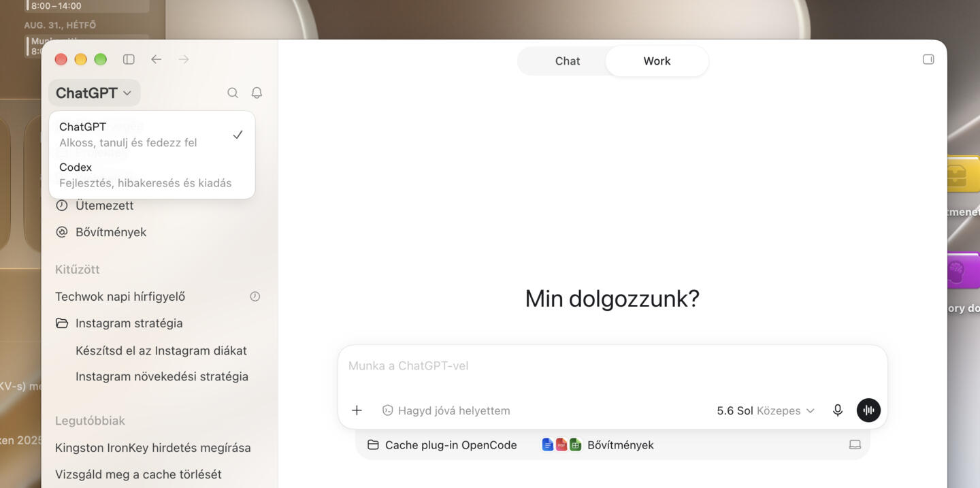Screen dimensions: 980x488
Task: Open the right panel toggle icon
Action: click(x=928, y=59)
